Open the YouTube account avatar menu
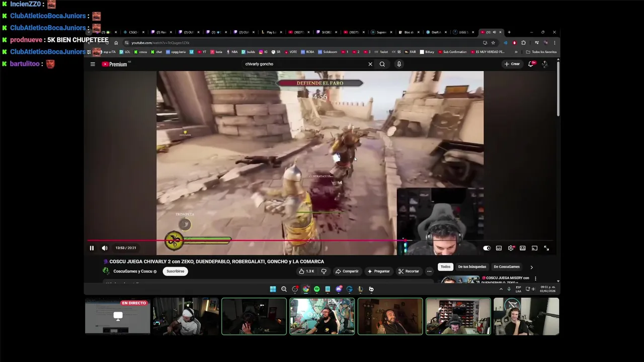Screen dimensions: 644x362 tap(545, 64)
